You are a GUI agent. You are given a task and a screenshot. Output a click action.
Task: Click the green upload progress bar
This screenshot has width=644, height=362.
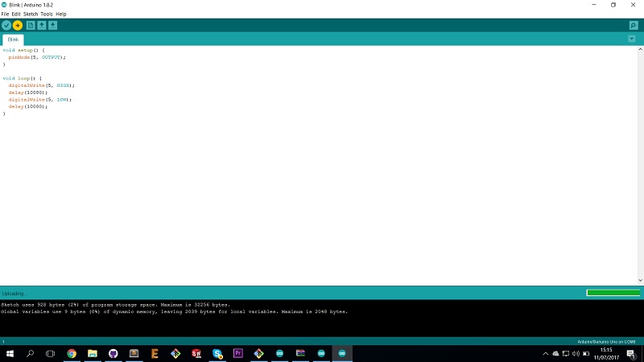pyautogui.click(x=613, y=293)
